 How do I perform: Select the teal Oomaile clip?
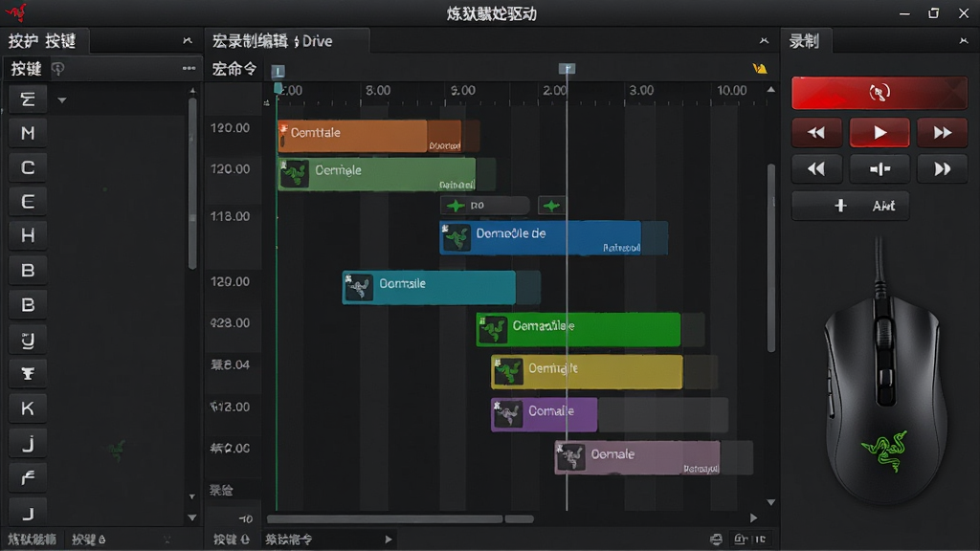pos(429,287)
